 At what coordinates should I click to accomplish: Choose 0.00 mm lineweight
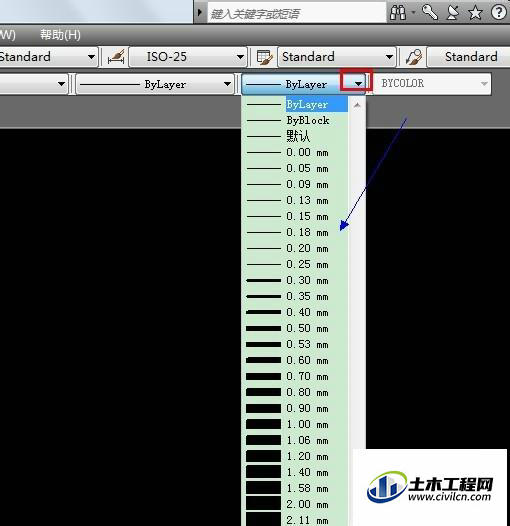coord(295,152)
